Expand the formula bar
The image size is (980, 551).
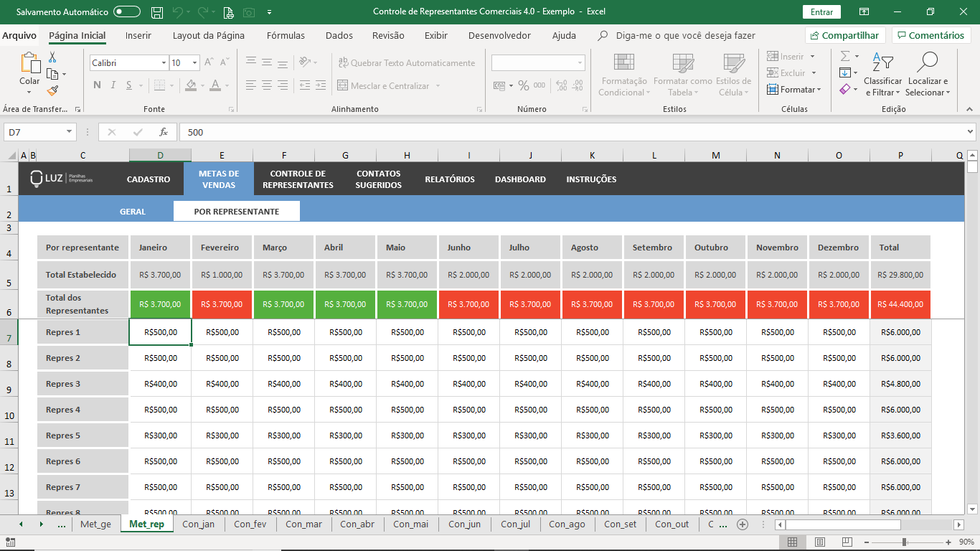[971, 132]
